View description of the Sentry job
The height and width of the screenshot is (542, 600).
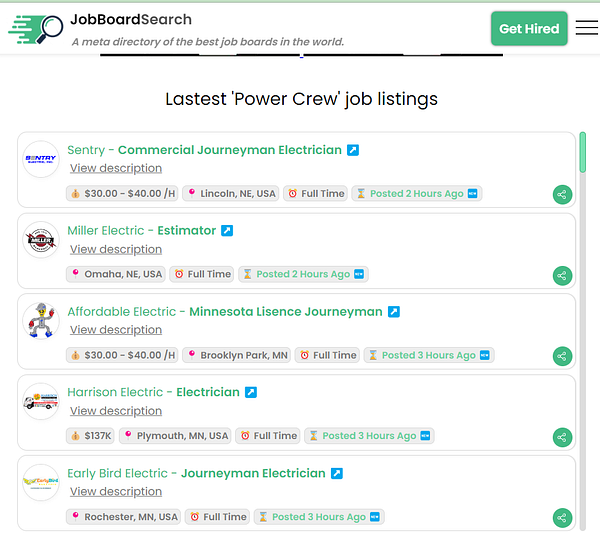click(116, 168)
